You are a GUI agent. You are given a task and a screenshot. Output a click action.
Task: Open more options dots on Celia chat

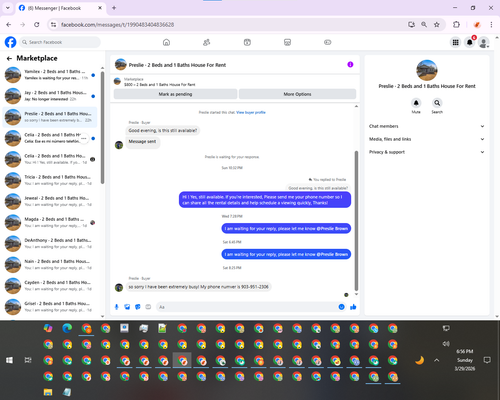[84, 138]
